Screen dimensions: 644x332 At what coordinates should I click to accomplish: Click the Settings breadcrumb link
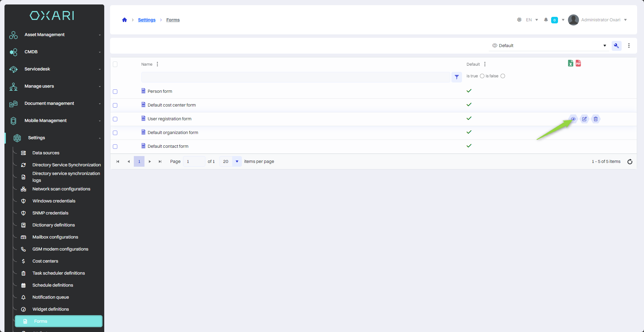click(x=147, y=20)
